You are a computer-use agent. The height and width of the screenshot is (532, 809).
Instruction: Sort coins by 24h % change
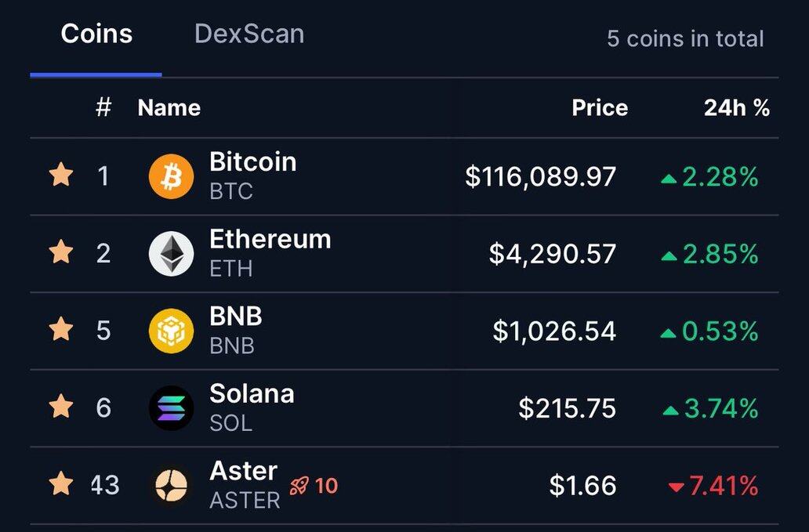point(736,108)
